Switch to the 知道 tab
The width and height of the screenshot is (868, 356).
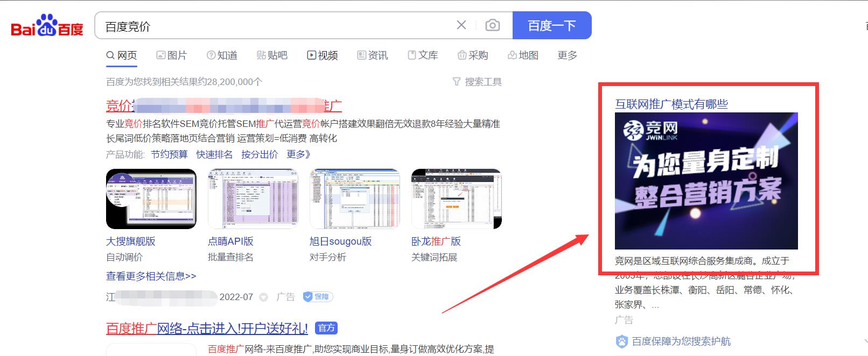click(222, 55)
